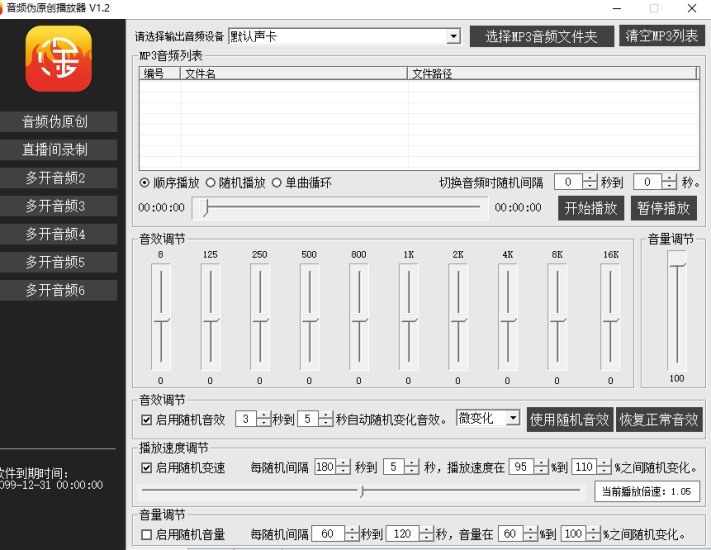Click the 文件路径 column header
711x550 pixels.
click(552, 73)
